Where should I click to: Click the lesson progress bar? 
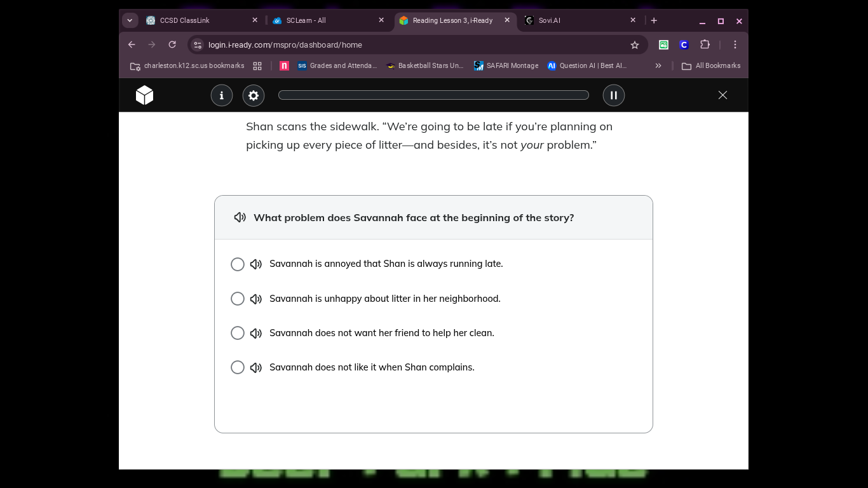(433, 95)
